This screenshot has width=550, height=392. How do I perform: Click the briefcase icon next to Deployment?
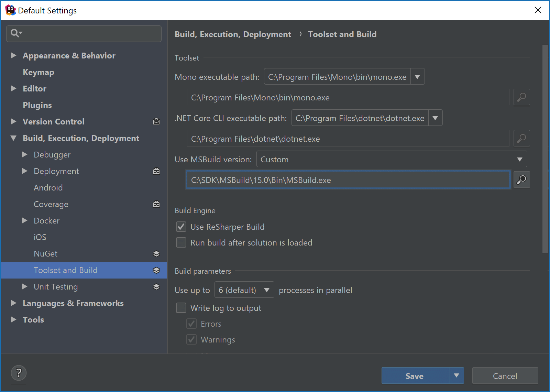156,171
